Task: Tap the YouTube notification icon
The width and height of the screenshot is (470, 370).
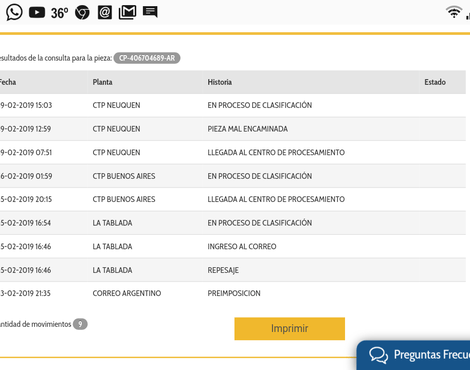Action: pyautogui.click(x=37, y=13)
